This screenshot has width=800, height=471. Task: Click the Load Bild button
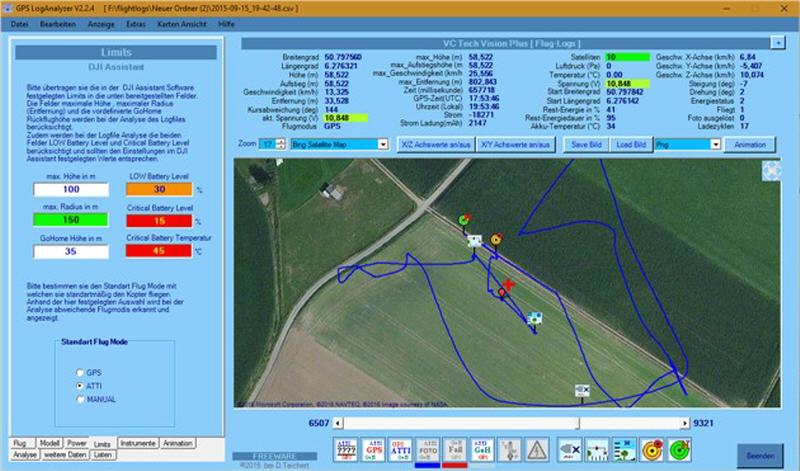pyautogui.click(x=631, y=145)
